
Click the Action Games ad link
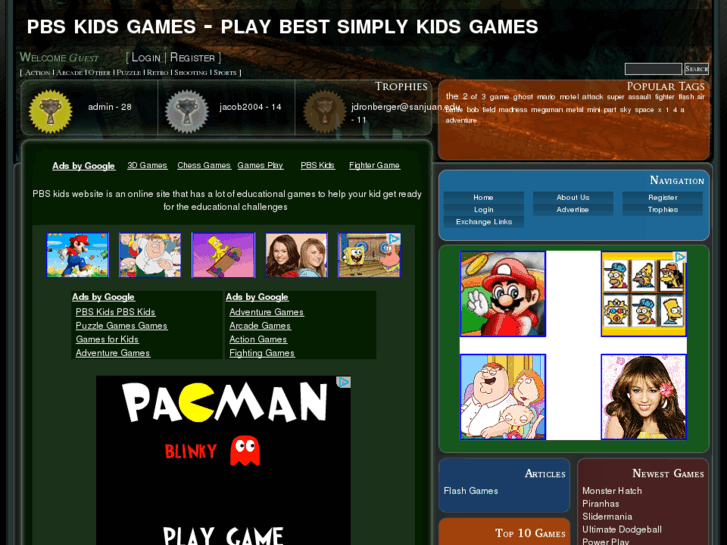coord(258,340)
